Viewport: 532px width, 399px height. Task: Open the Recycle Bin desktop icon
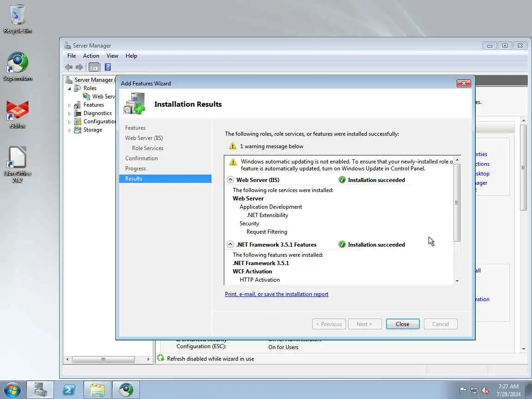click(17, 19)
